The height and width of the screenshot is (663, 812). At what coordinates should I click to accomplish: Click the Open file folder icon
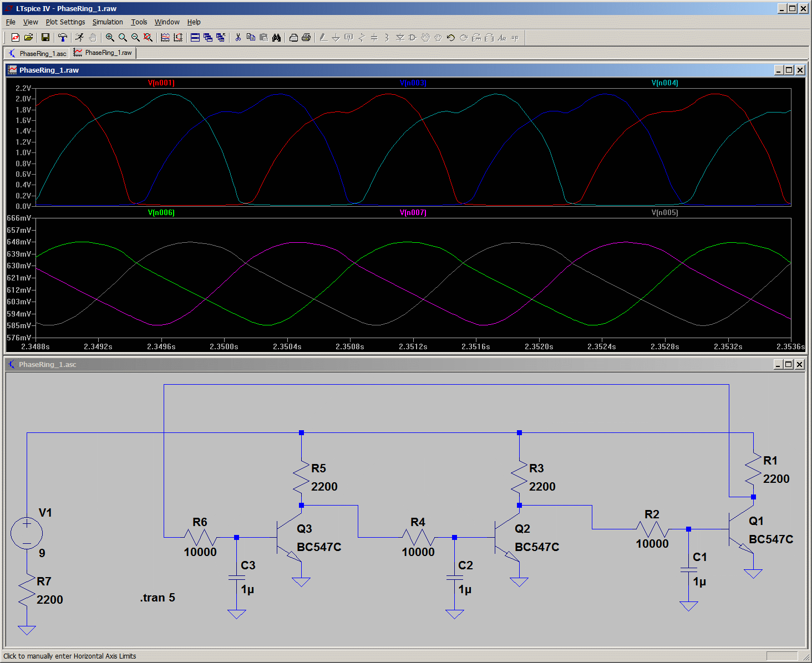click(28, 38)
